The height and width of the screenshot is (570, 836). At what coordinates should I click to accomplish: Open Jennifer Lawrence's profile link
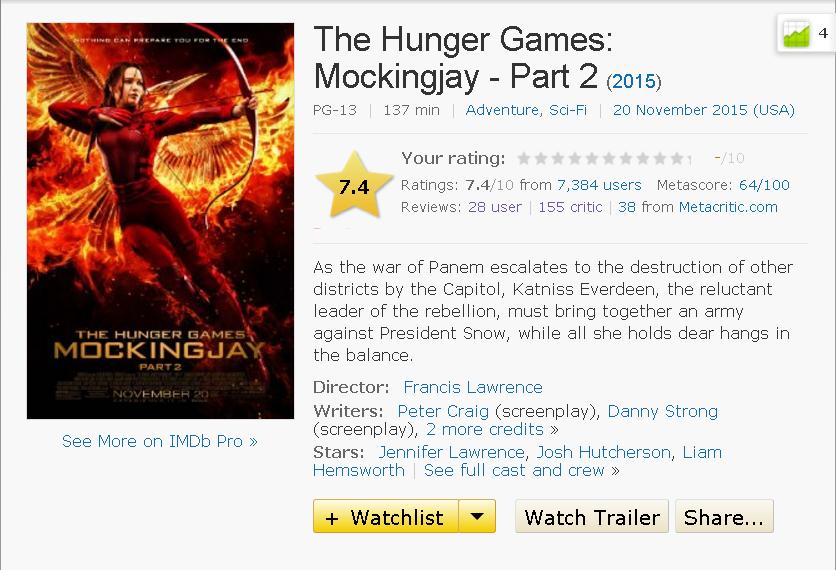point(452,453)
